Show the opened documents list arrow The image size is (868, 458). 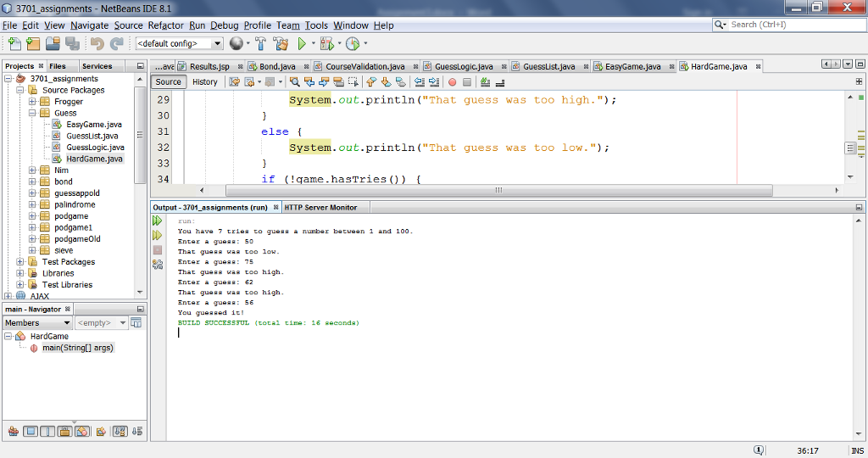point(848,64)
